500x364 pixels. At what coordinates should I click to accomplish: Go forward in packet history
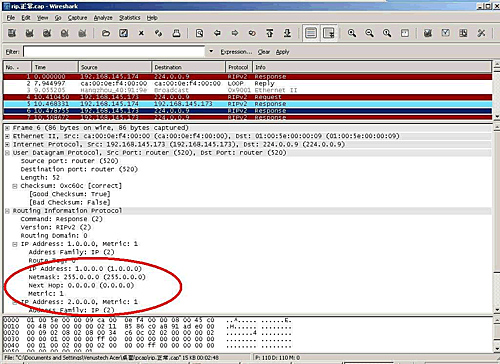[x=235, y=33]
